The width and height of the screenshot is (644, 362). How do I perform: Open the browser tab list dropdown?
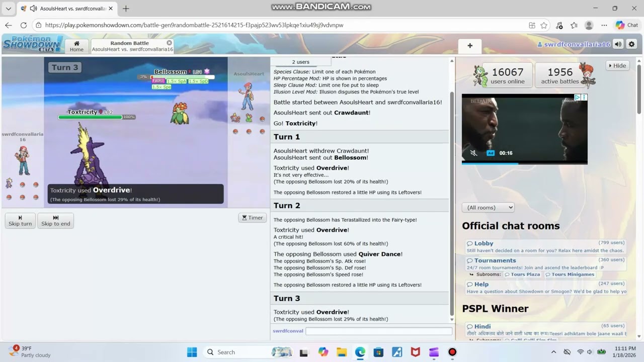(x=9, y=9)
